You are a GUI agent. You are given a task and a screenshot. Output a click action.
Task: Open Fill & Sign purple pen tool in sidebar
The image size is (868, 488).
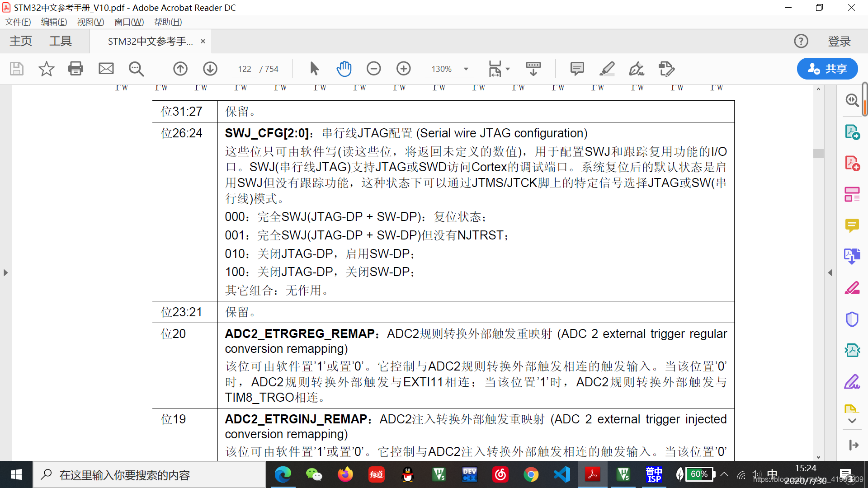852,382
